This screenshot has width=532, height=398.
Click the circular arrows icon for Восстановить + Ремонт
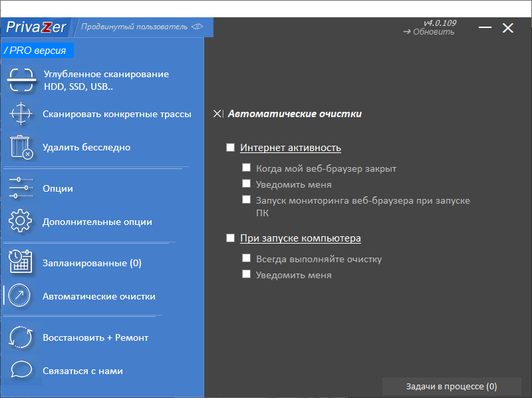[21, 337]
